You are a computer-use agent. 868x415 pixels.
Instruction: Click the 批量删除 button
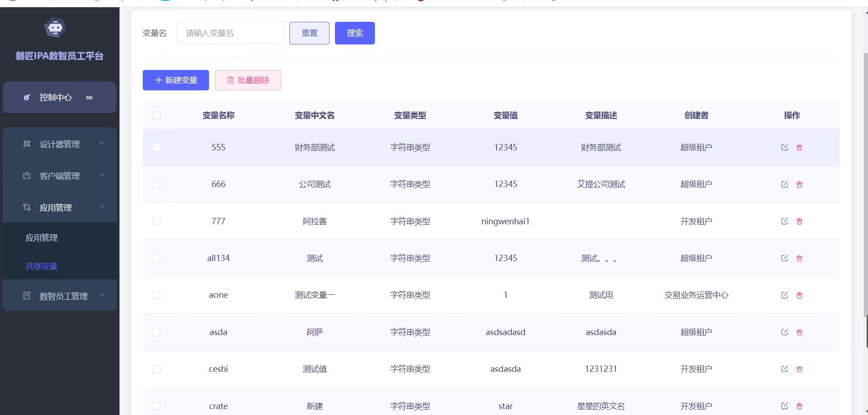click(248, 80)
